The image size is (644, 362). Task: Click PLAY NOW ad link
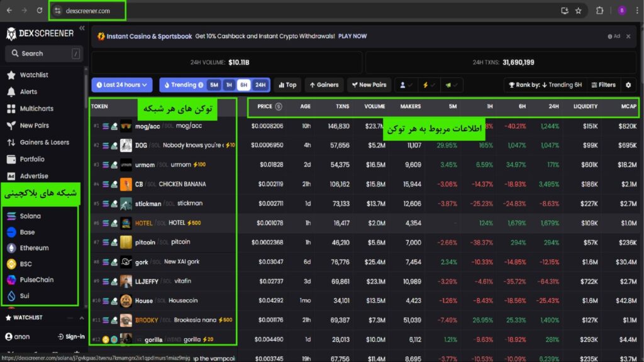coord(352,36)
